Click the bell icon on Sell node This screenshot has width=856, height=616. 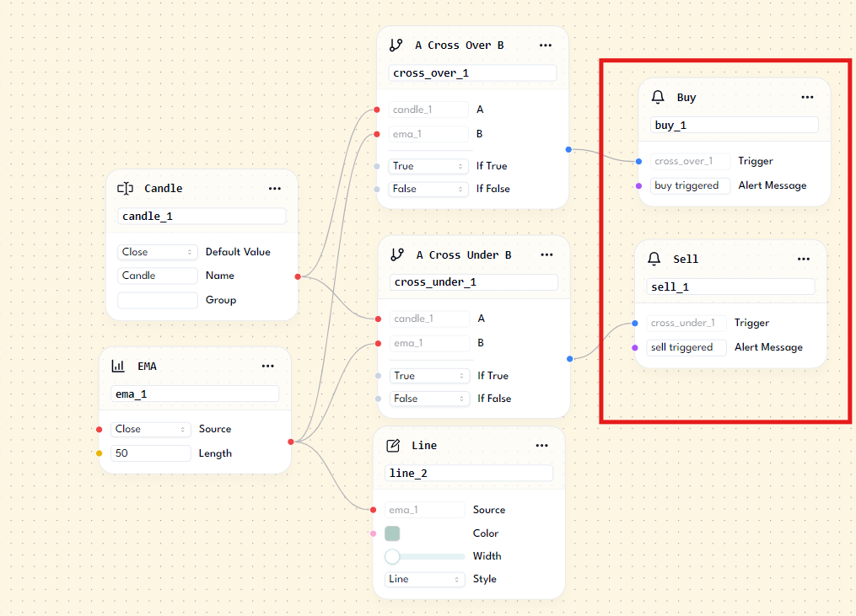point(654,260)
